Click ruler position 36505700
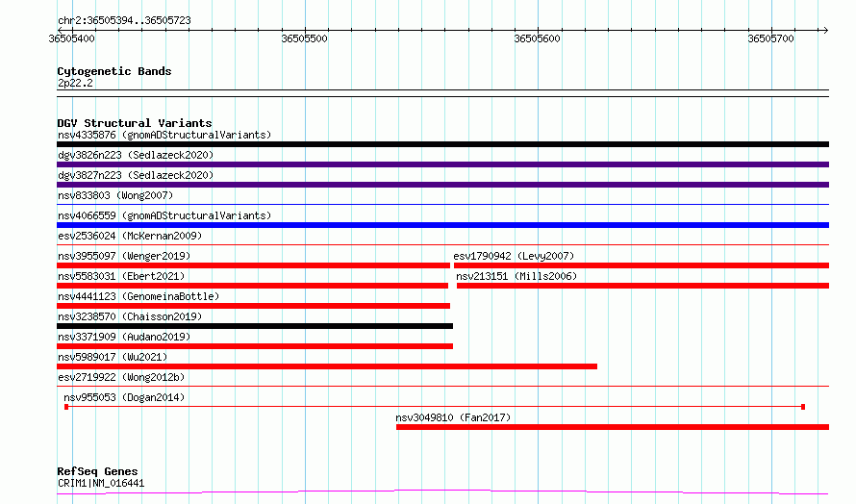The height and width of the screenshot is (504, 856). 770,38
